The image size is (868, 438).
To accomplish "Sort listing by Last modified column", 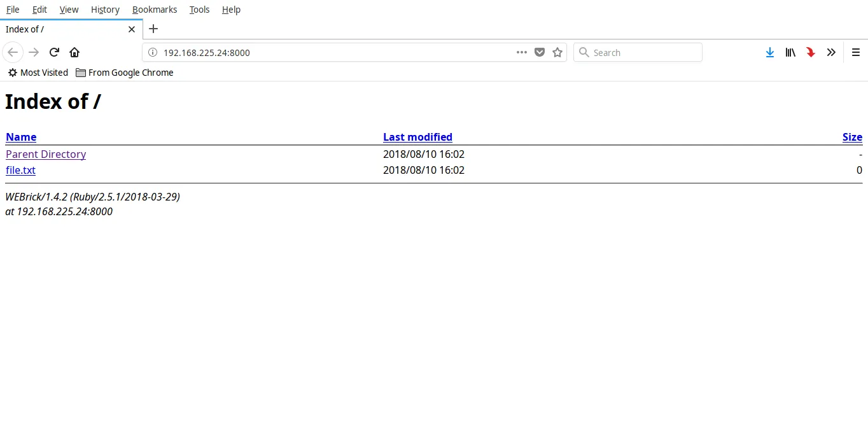I will click(x=417, y=137).
